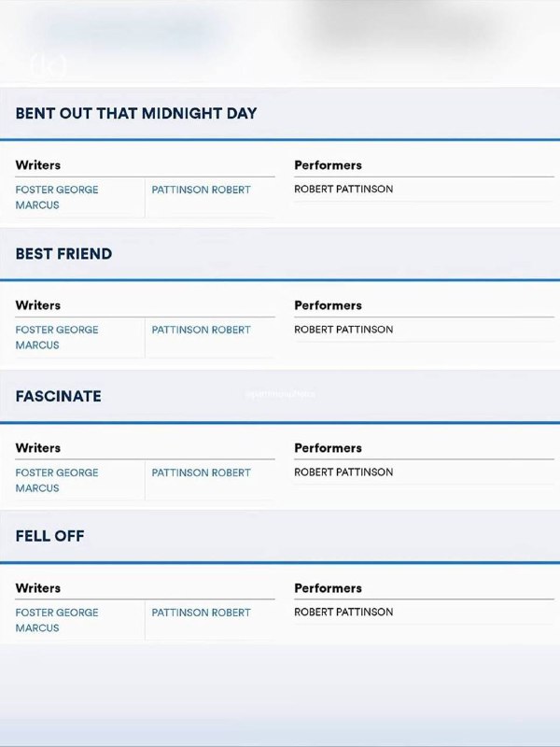Click Foster George Marcus under Bent Out That Midnight Day

tap(57, 197)
